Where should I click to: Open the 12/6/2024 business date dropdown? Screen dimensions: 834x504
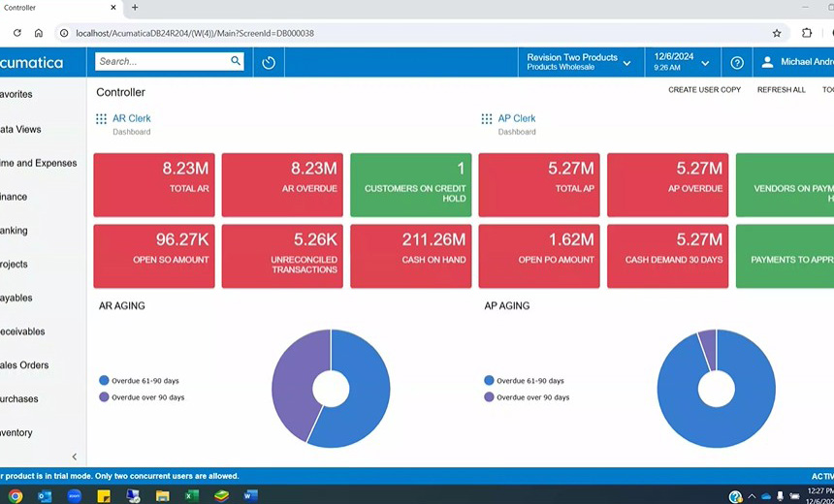[683, 62]
